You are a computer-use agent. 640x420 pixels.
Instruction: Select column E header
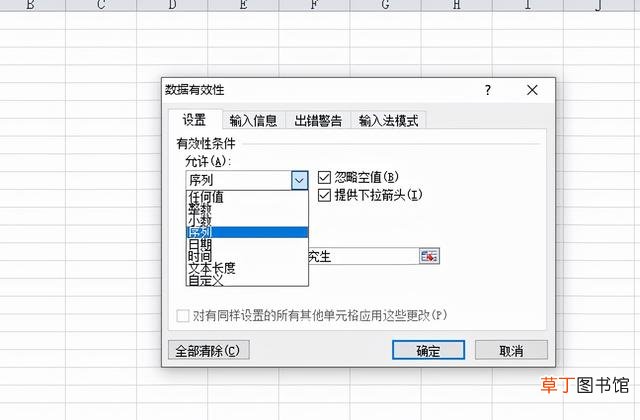click(x=243, y=5)
